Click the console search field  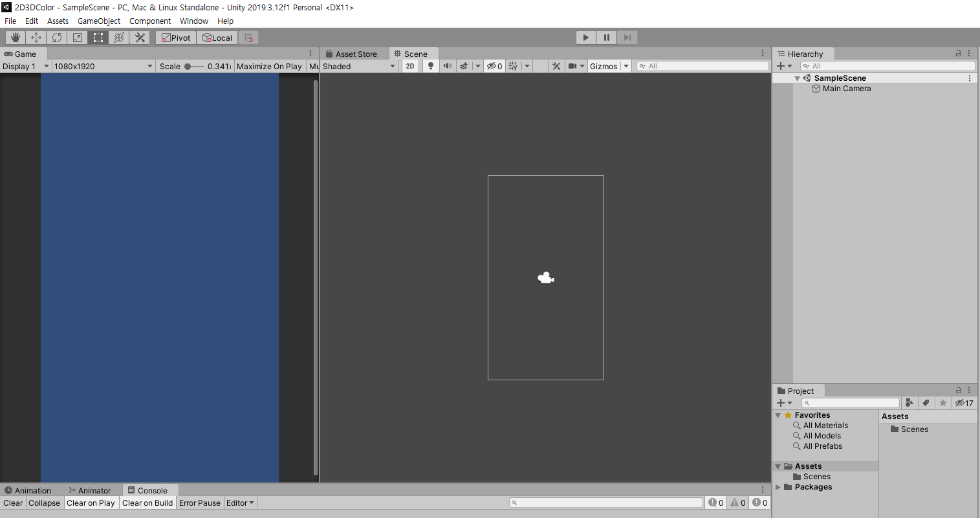606,502
